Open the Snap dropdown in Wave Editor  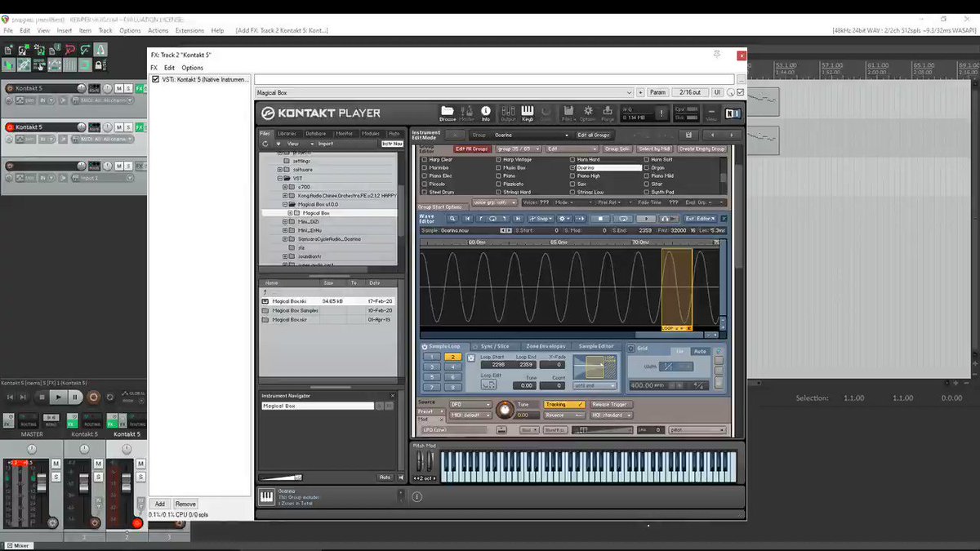(x=541, y=219)
